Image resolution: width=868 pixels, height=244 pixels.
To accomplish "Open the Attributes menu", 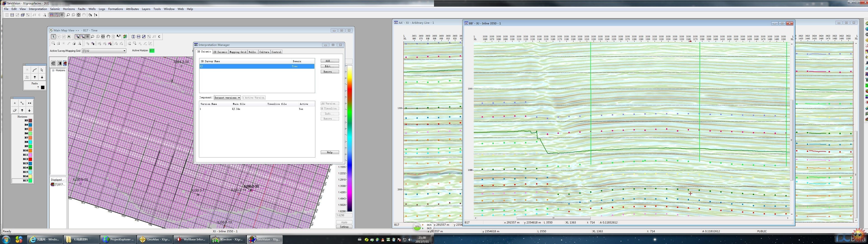I will click(x=132, y=9).
